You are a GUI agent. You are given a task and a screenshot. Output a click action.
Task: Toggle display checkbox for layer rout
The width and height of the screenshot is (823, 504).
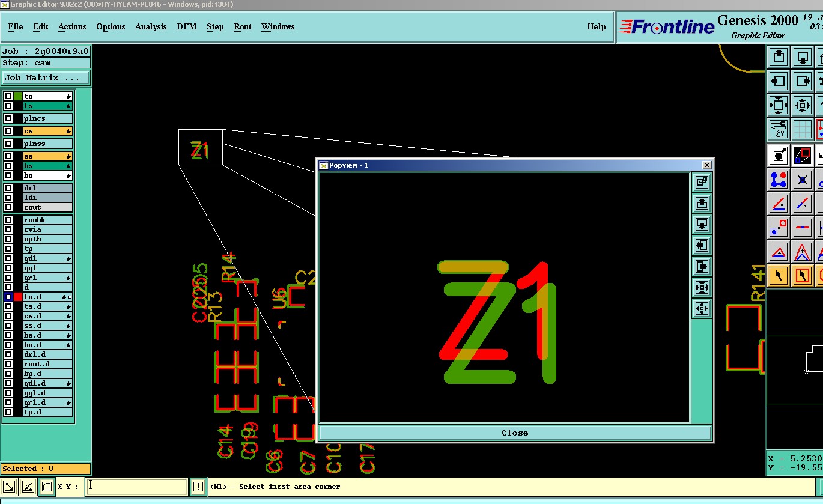point(8,207)
